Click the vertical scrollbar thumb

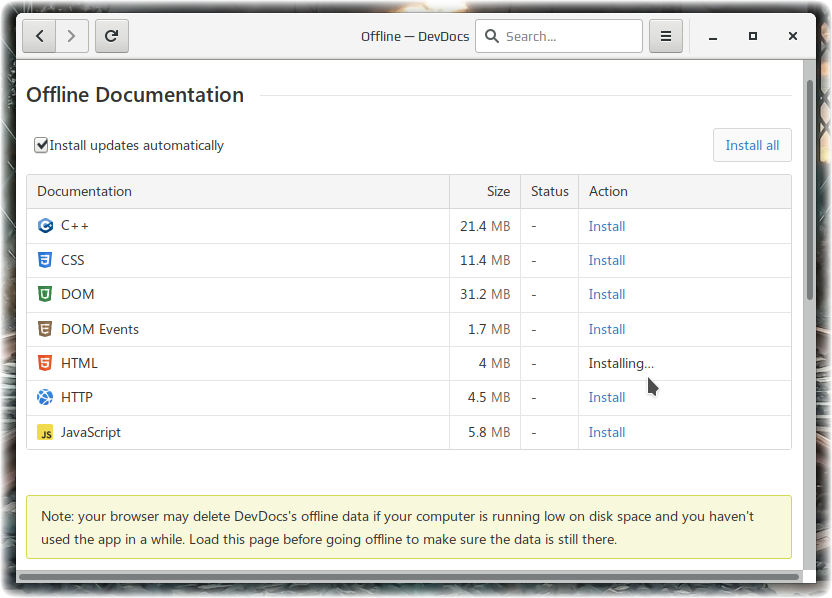(809, 190)
